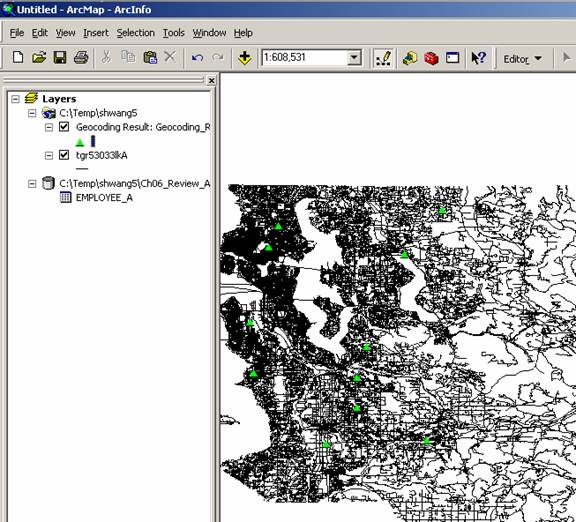The image size is (576, 522).
Task: Click the New Map File icon
Action: pos(18,57)
